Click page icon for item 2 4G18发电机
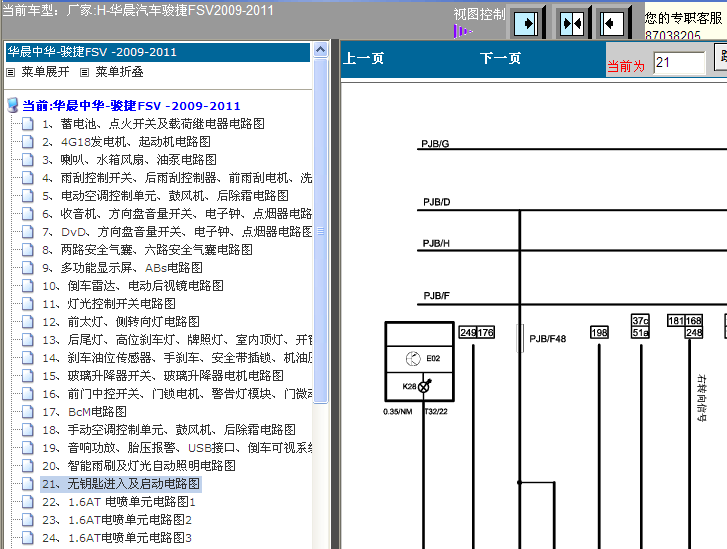727x549 pixels. pos(28,142)
